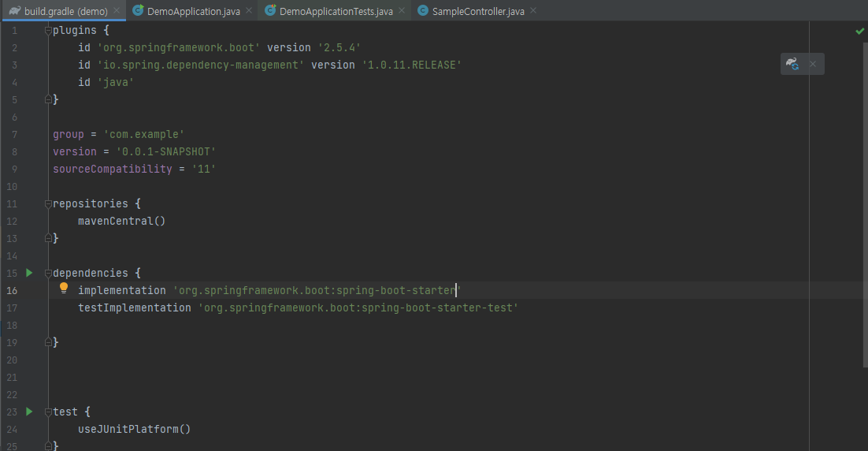Click the plugins block closing fold marker
This screenshot has height=451, width=868.
click(48, 99)
